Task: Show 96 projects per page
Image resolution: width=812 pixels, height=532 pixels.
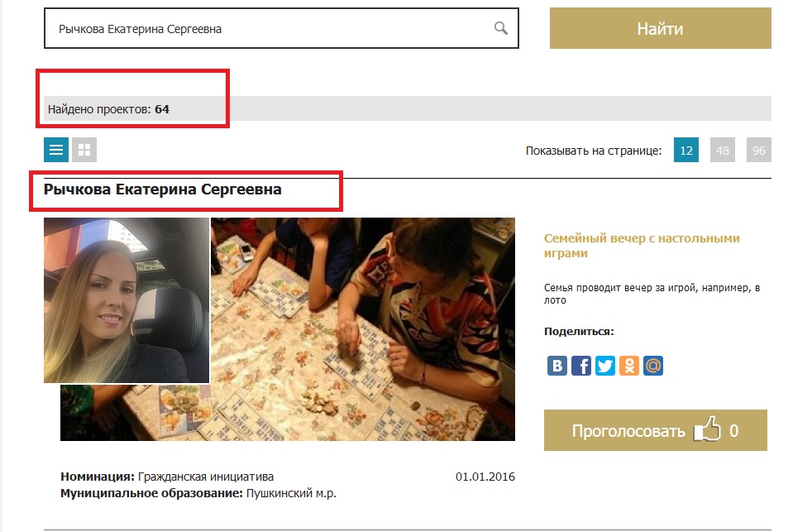Action: tap(758, 150)
